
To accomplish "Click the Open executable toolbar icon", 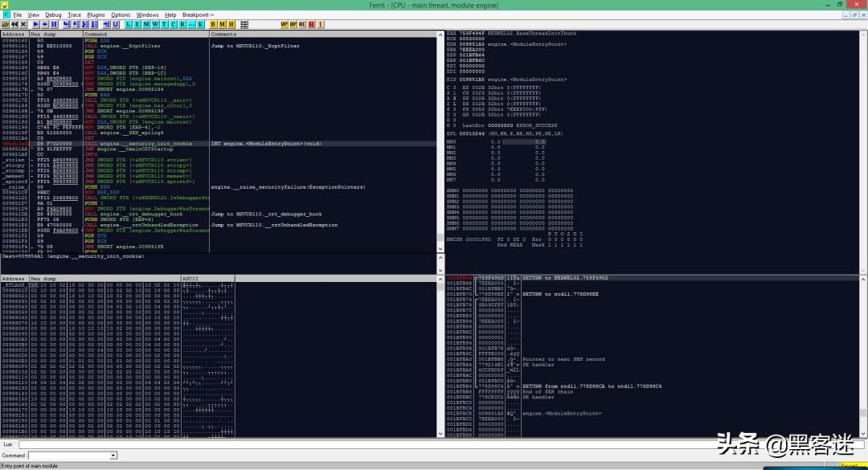I will click(5, 24).
